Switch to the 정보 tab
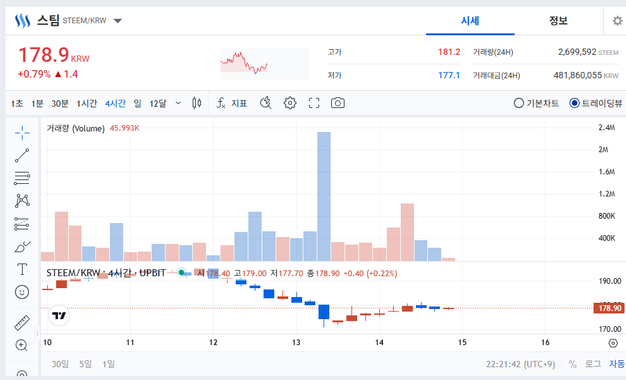 (x=558, y=21)
